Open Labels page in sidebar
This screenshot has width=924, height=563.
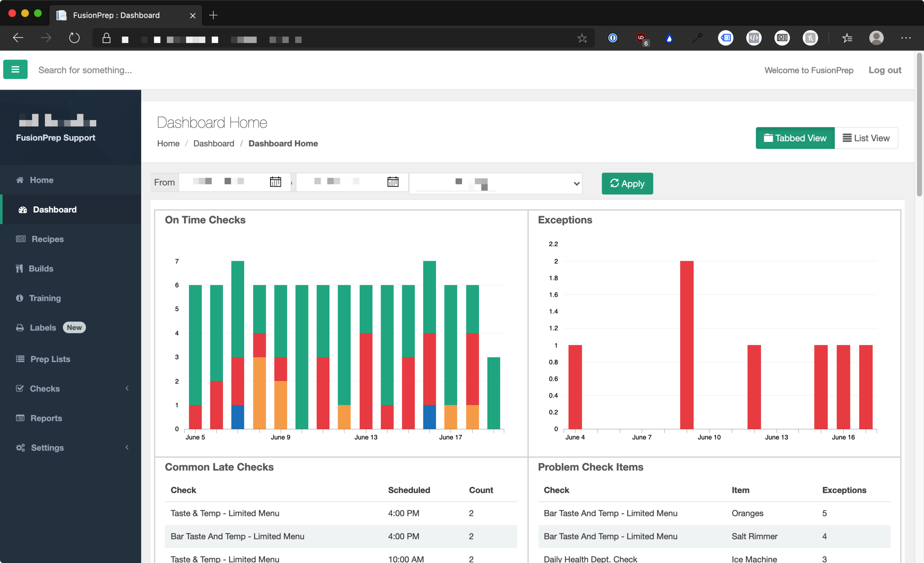[x=43, y=328]
